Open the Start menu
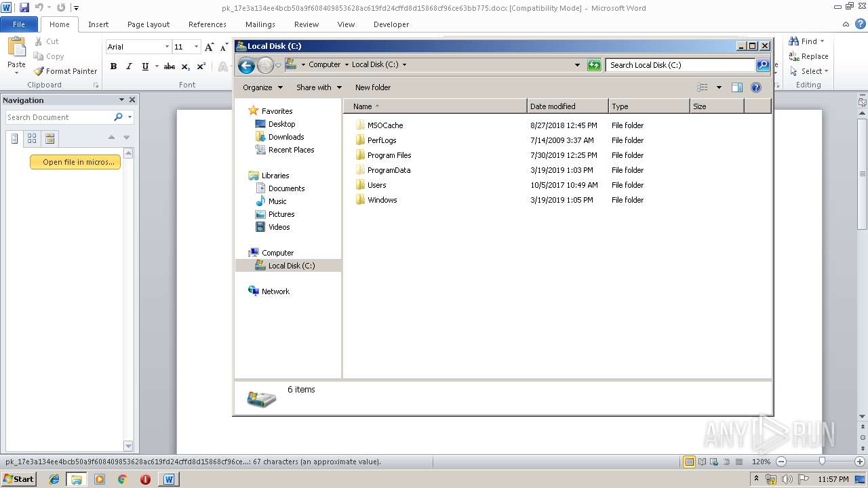This screenshot has width=868, height=488. pos(18,479)
